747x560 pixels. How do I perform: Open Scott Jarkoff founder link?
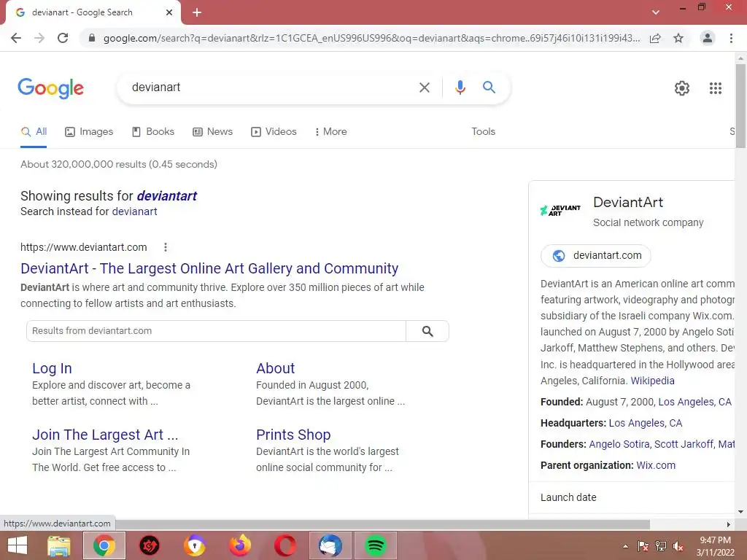pyautogui.click(x=684, y=444)
